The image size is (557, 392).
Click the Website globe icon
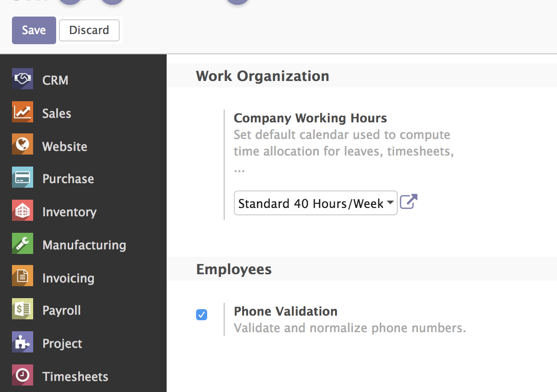coord(23,145)
